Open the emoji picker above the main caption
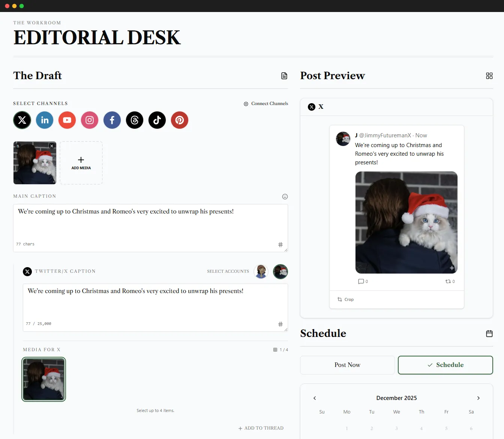 285,196
